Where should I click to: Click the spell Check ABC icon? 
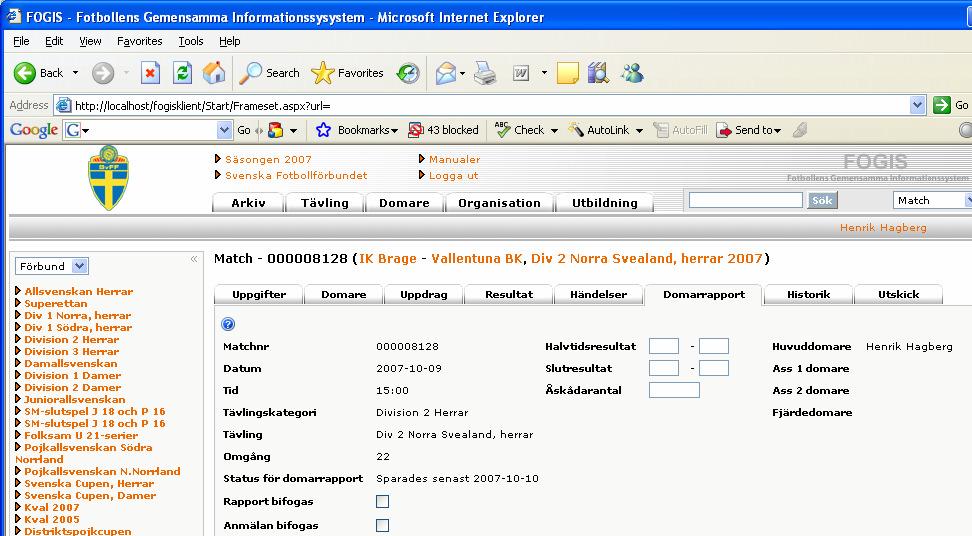coord(502,130)
